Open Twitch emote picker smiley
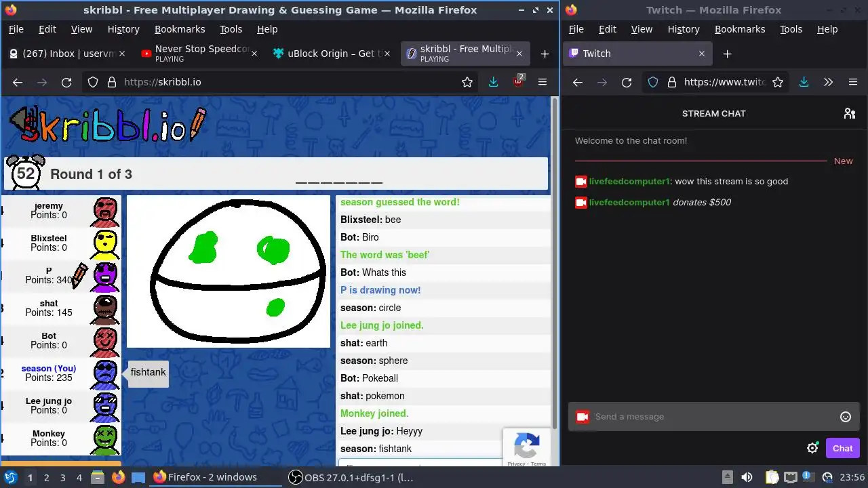The image size is (868, 488). click(846, 417)
